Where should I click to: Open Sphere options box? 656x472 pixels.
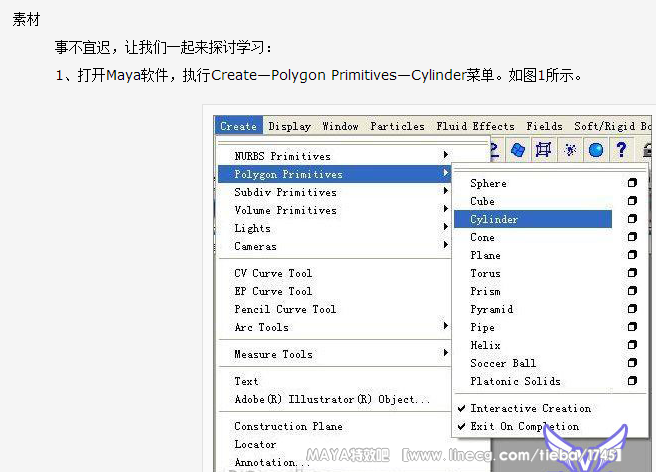pyautogui.click(x=632, y=182)
